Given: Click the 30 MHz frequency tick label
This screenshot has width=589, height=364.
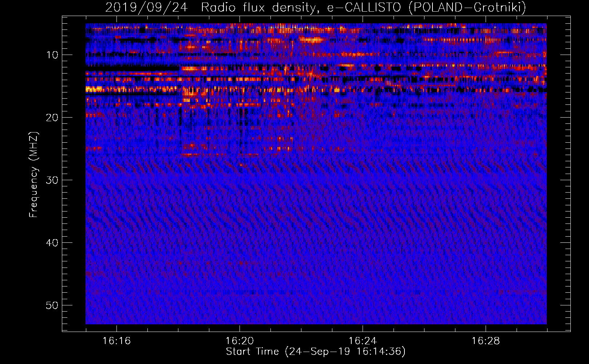Looking at the screenshot, I should tap(52, 180).
